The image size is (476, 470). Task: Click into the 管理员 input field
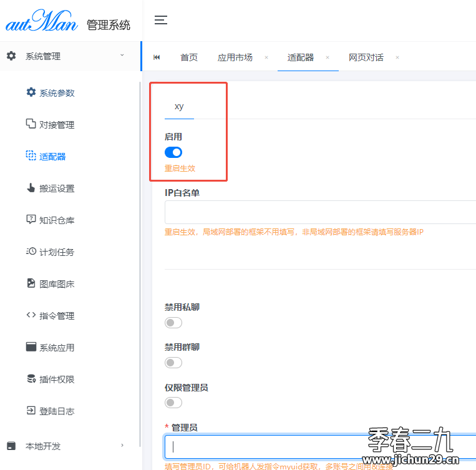(x=320, y=447)
